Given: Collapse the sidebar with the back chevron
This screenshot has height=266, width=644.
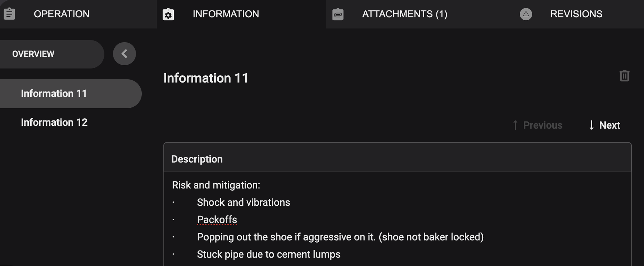Looking at the screenshot, I should coord(124,53).
